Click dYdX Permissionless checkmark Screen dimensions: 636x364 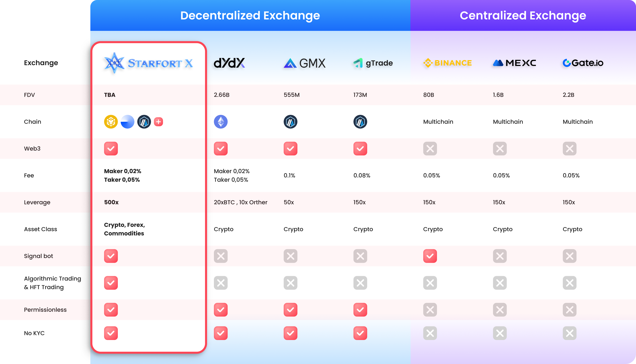[x=221, y=310]
